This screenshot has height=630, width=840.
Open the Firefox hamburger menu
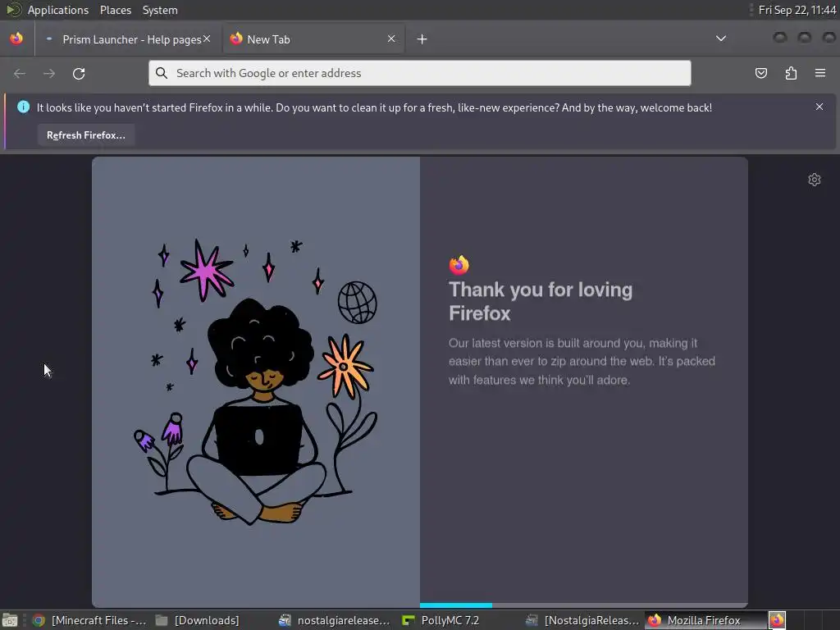coord(820,73)
